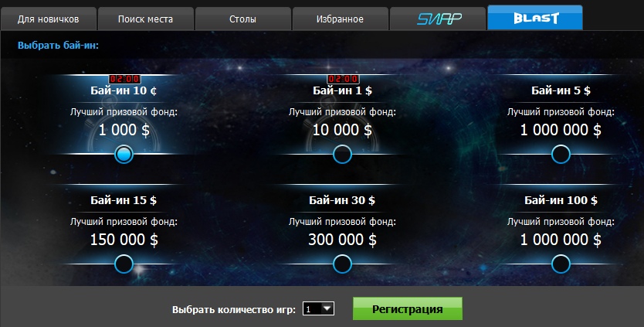Image resolution: width=644 pixels, height=327 pixels.
Task: Pick the 100 $ buy-in radio button
Action: click(561, 264)
